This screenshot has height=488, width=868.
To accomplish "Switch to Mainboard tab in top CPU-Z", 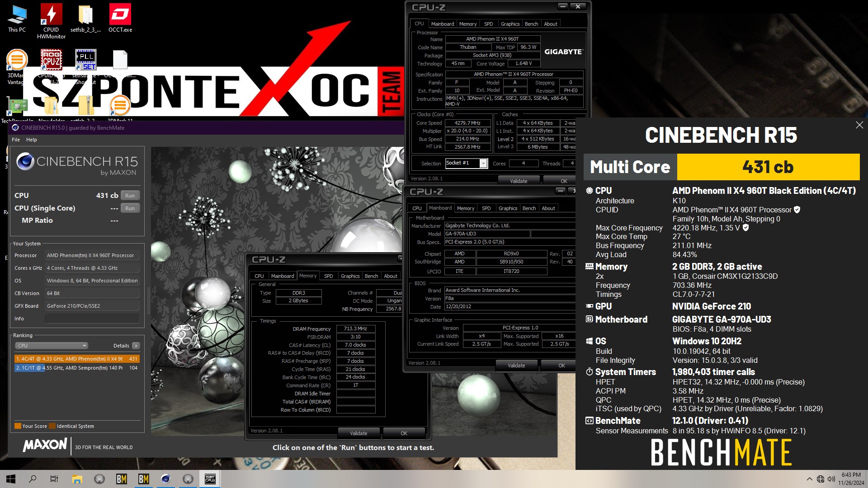I will point(443,24).
